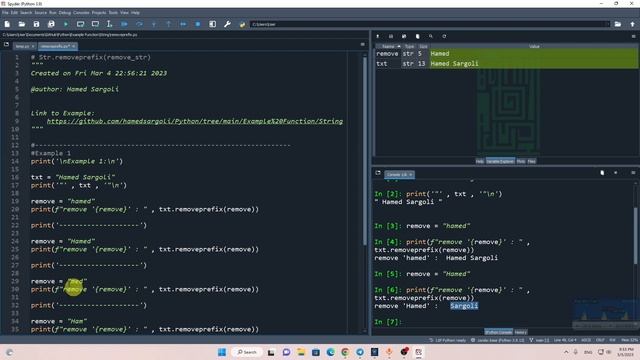
Task: Sort variables by Size column header
Action: click(423, 47)
